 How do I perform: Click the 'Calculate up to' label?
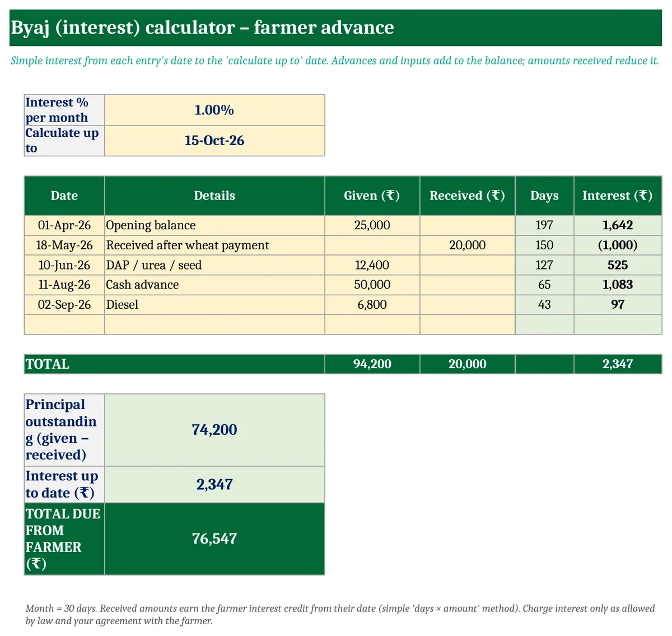(64, 141)
